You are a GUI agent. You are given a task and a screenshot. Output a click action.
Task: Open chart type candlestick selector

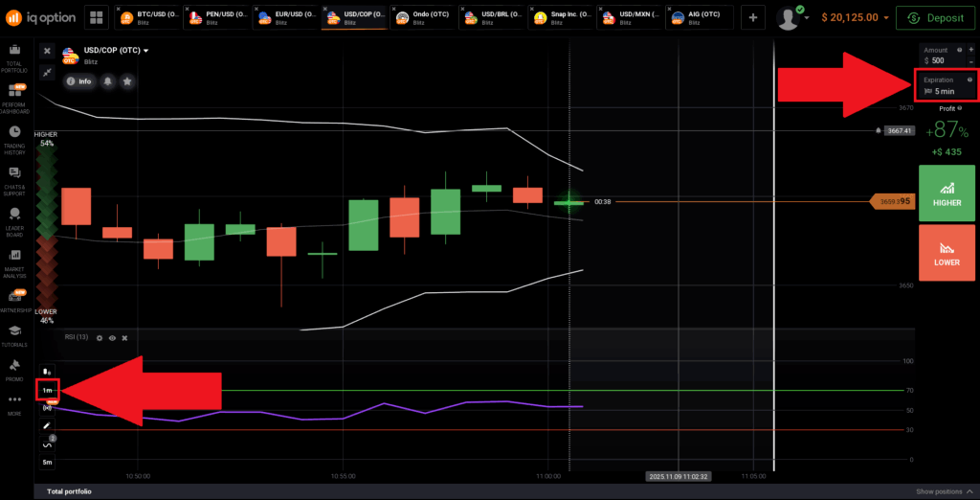[x=48, y=372]
